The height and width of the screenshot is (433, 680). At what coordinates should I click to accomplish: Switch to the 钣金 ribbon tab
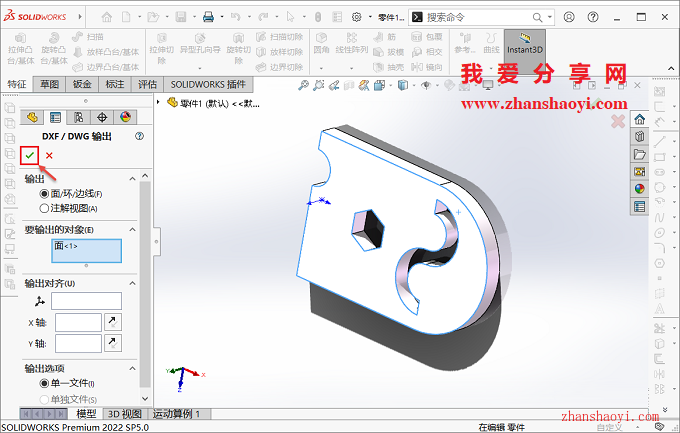[x=82, y=84]
